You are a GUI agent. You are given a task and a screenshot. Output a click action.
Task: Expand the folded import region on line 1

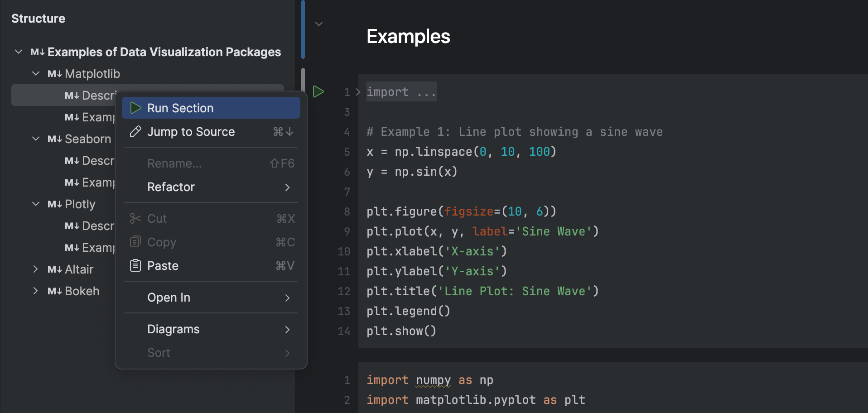click(x=358, y=92)
